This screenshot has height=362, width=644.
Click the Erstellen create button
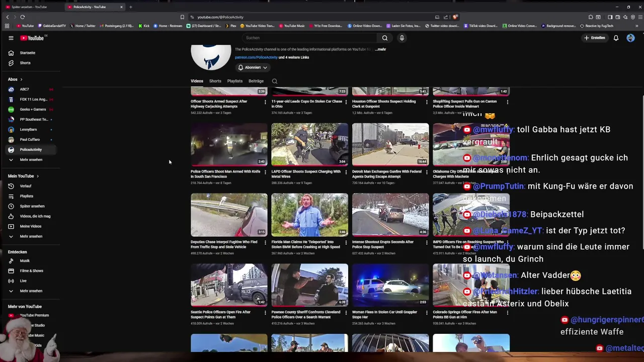pyautogui.click(x=594, y=38)
